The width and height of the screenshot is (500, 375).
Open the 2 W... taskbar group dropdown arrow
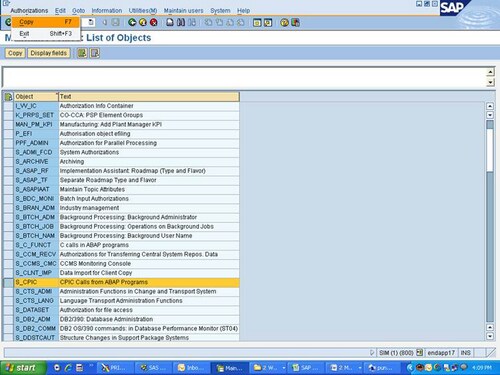[284, 368]
